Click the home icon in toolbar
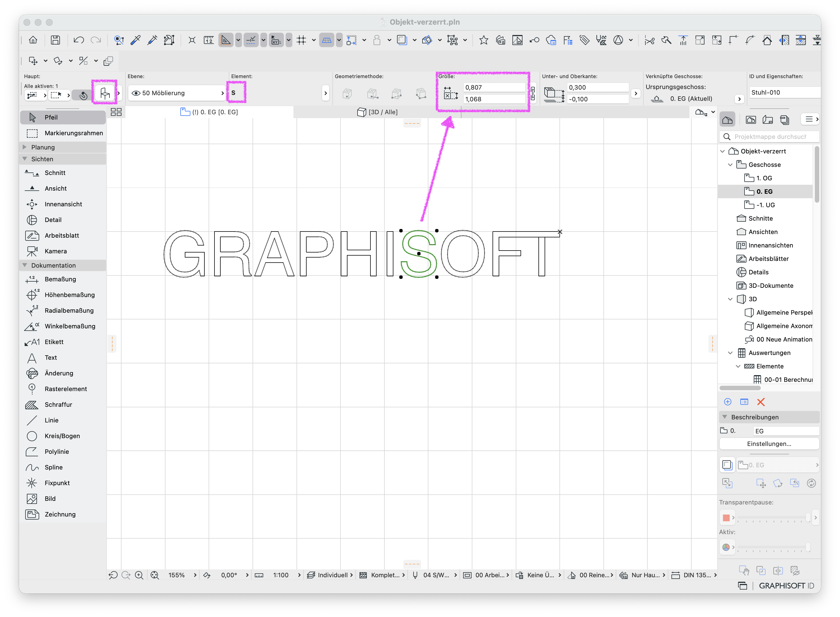Image resolution: width=840 pixels, height=617 pixels. (x=33, y=40)
